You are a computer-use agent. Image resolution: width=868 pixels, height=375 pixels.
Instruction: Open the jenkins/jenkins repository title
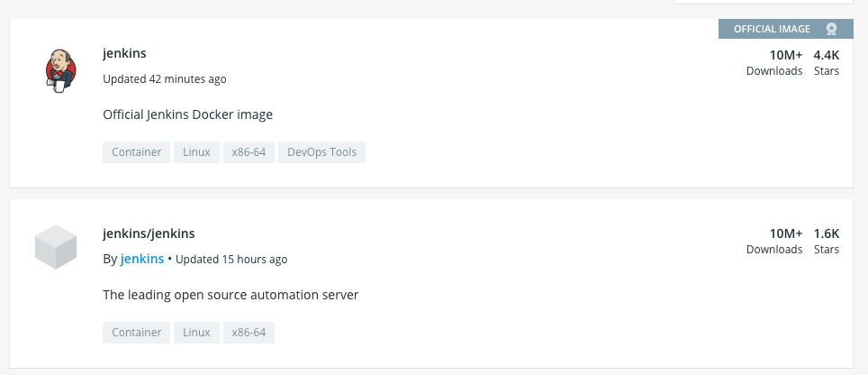(149, 233)
